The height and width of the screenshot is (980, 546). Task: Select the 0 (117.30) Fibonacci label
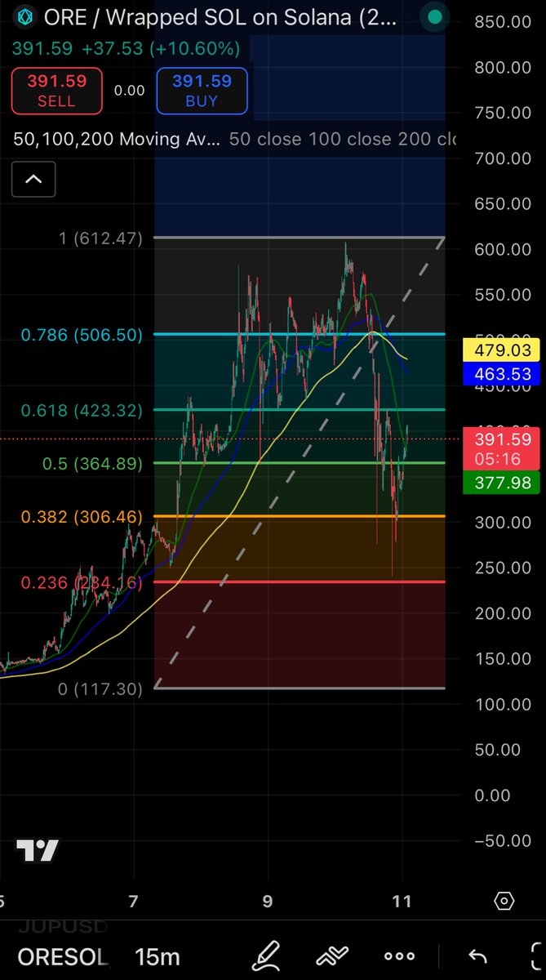pos(100,689)
